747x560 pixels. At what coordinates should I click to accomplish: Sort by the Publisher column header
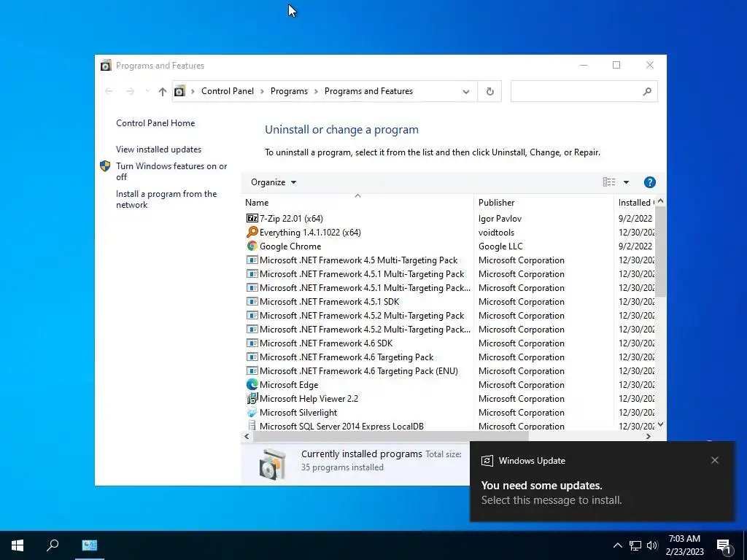coord(543,203)
